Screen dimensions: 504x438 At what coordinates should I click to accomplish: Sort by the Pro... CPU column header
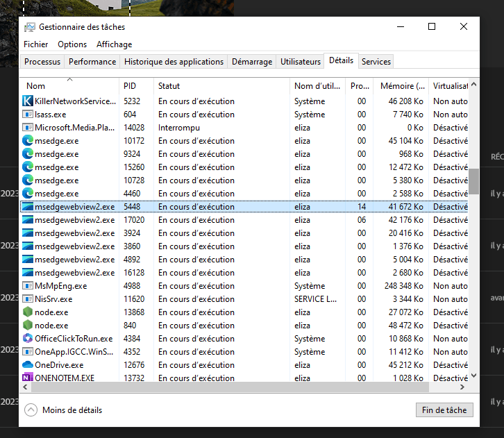tap(360, 86)
